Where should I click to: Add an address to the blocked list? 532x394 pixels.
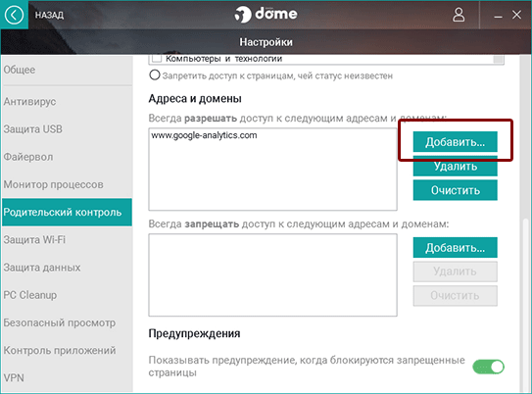(455, 248)
